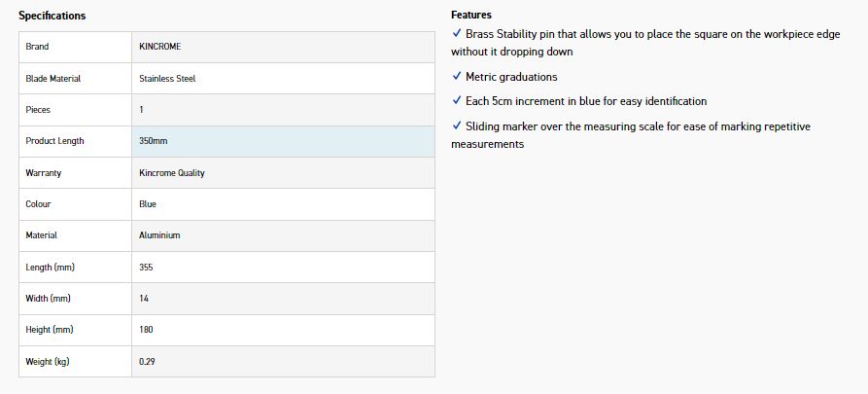Viewport: 868px width, 394px height.
Task: Select the Features heading
Action: coord(471,16)
